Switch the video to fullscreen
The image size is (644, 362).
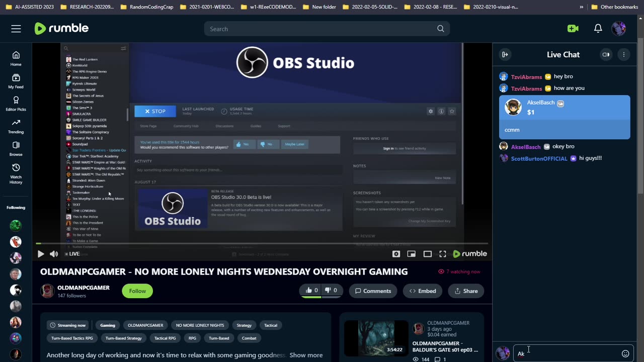[443, 254]
